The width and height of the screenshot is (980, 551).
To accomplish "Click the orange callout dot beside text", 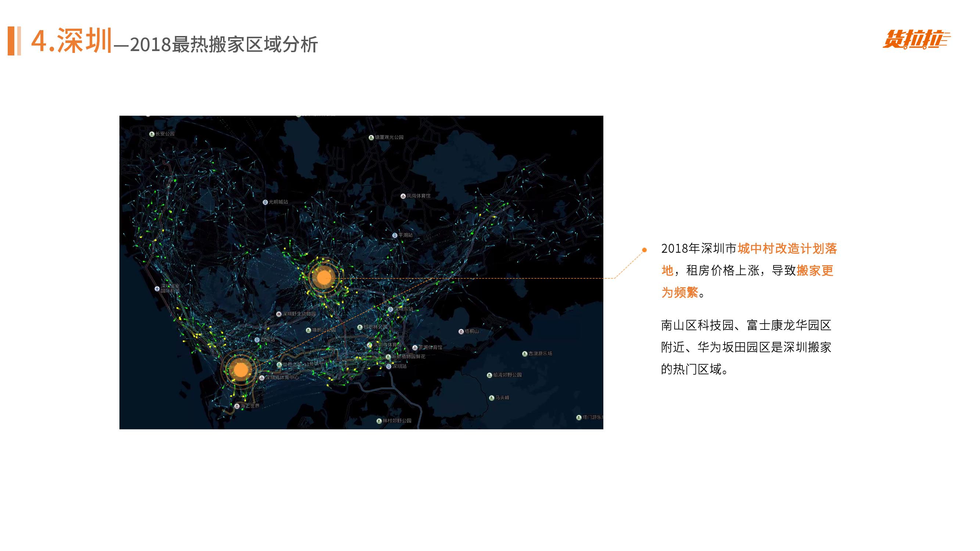I will point(645,250).
